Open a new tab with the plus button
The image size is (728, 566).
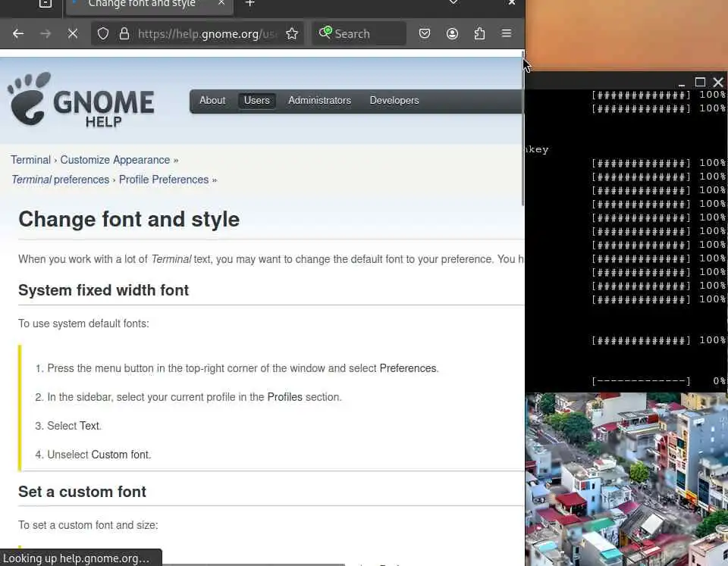[249, 3]
